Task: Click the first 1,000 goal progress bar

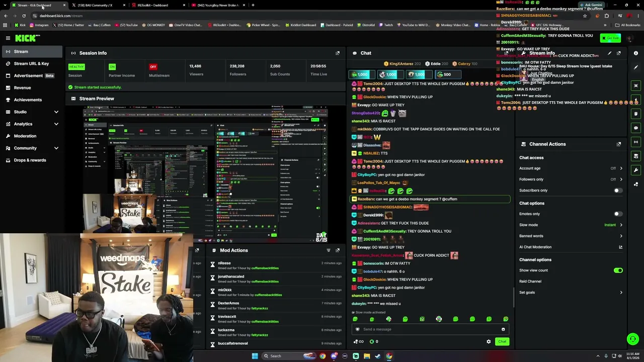Action: (x=363, y=74)
